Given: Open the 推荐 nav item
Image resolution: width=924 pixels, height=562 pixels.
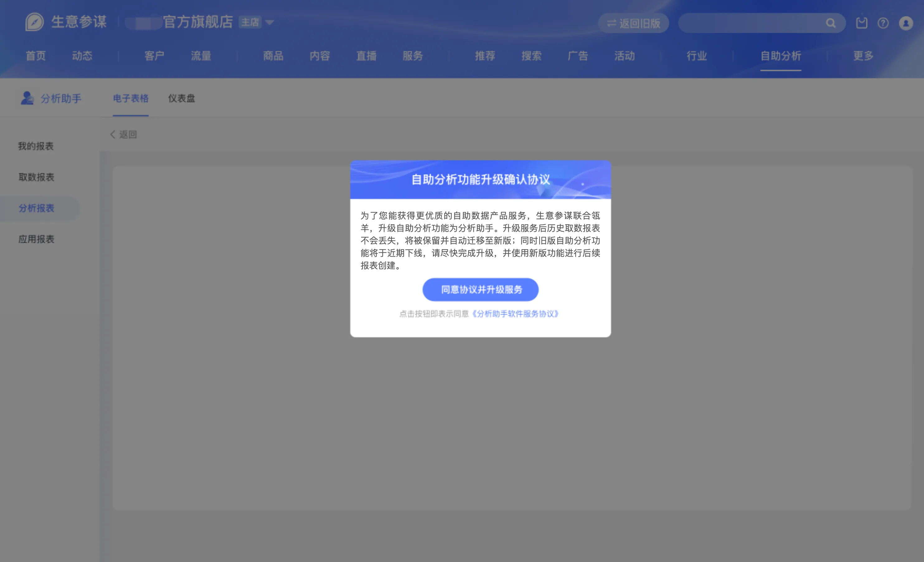Looking at the screenshot, I should click(x=485, y=56).
